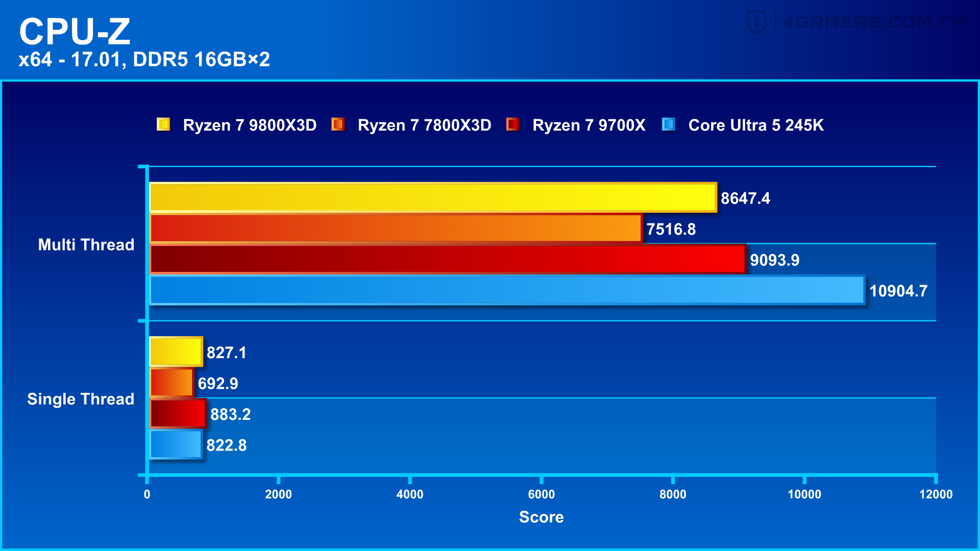Click the 8000 axis tick label
This screenshot has height=551, width=980.
pyautogui.click(x=673, y=494)
